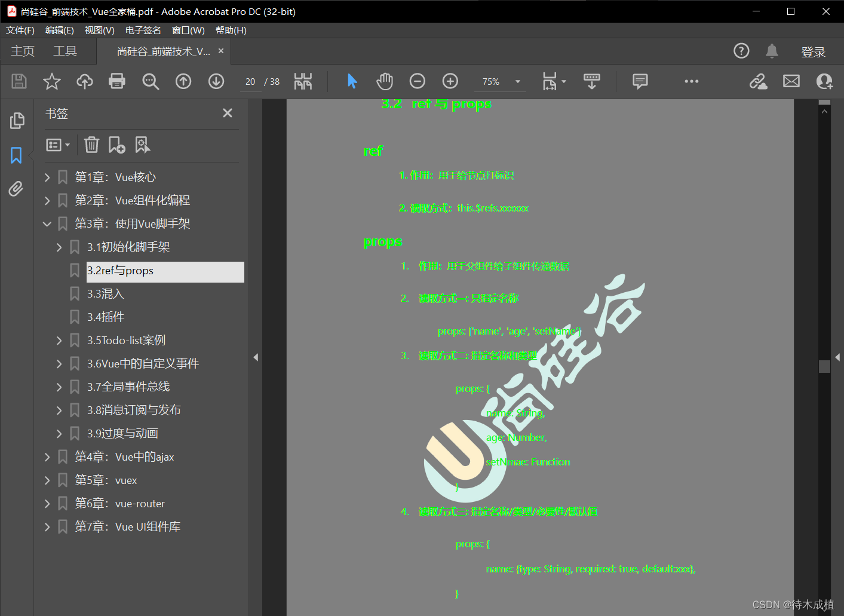Add a new bookmark

(x=116, y=145)
